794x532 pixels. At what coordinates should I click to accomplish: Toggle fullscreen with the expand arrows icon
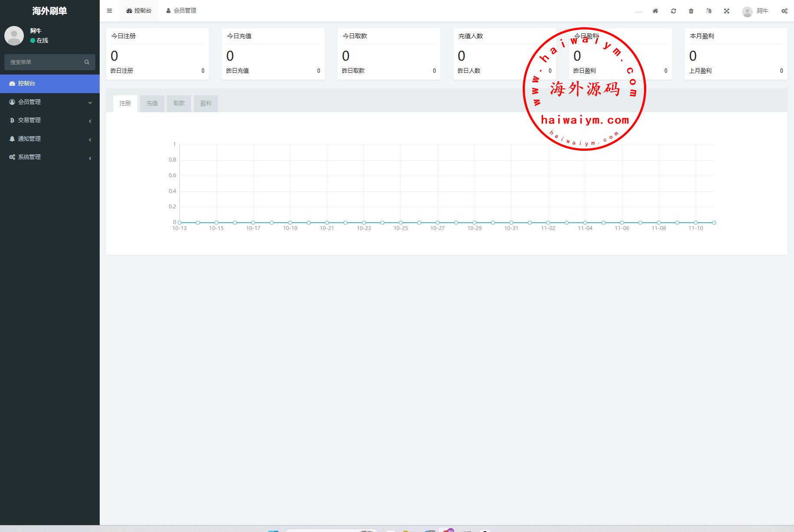726,11
